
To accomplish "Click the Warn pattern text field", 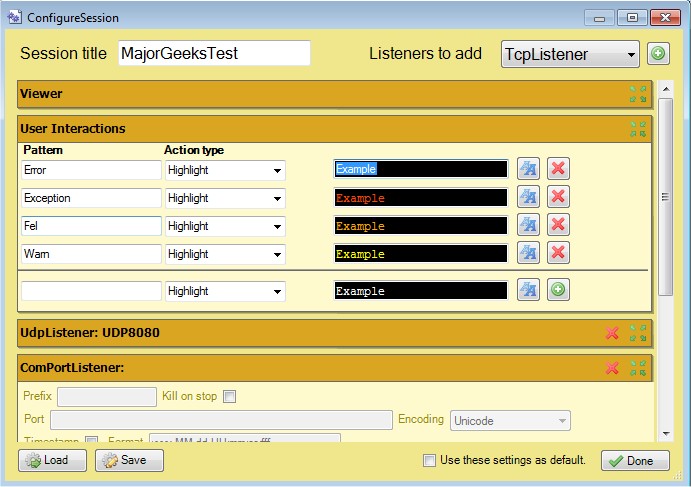I will click(91, 254).
